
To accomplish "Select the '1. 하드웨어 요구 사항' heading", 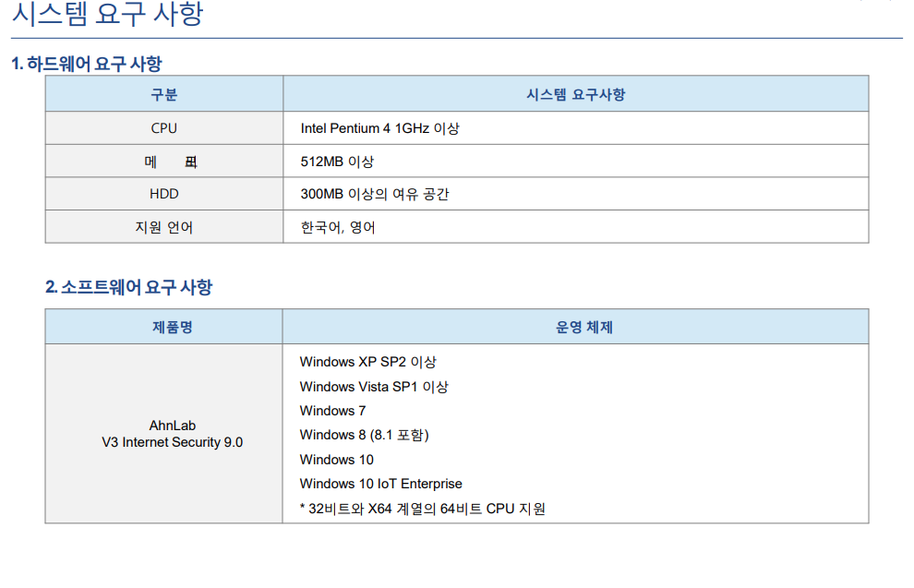I will click(86, 64).
